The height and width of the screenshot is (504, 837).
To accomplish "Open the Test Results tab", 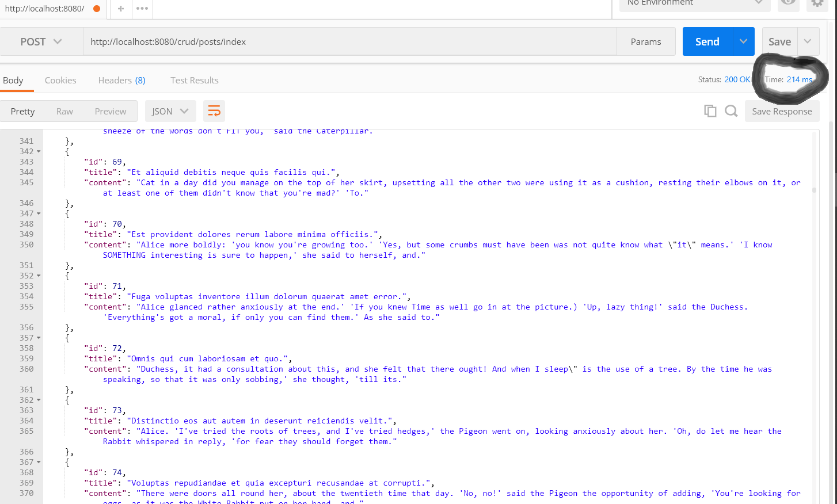I will tap(195, 80).
